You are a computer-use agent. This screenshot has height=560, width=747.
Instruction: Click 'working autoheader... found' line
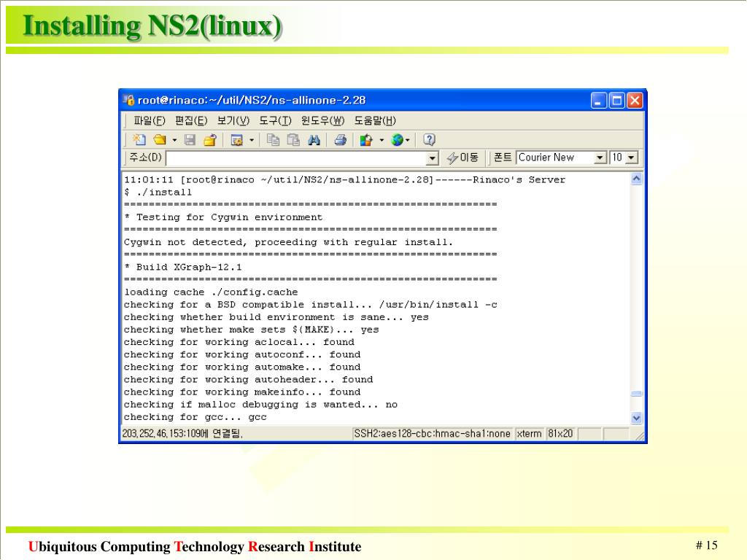click(248, 379)
